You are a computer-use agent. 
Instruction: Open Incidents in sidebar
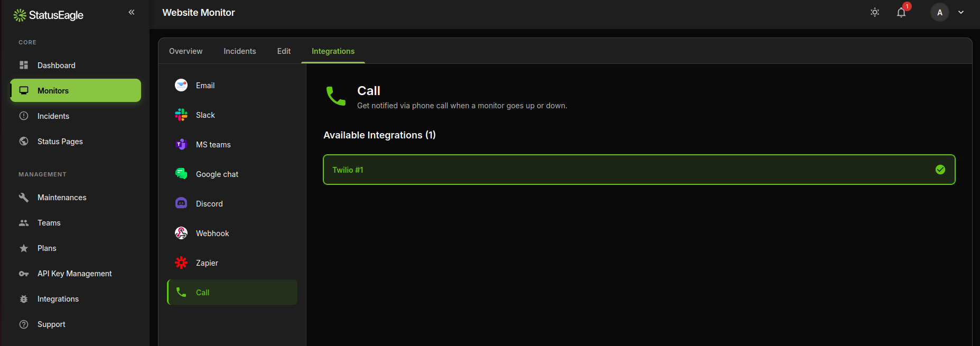76,116
